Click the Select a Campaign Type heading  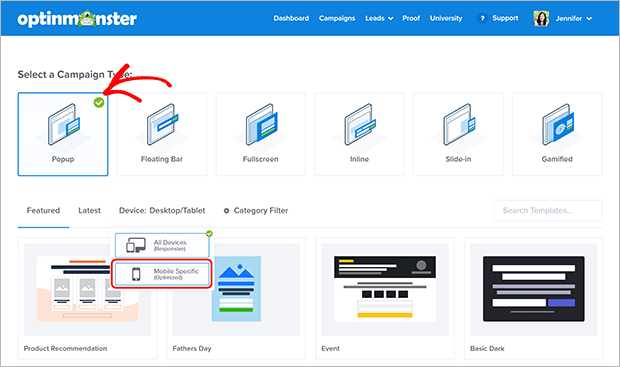75,74
